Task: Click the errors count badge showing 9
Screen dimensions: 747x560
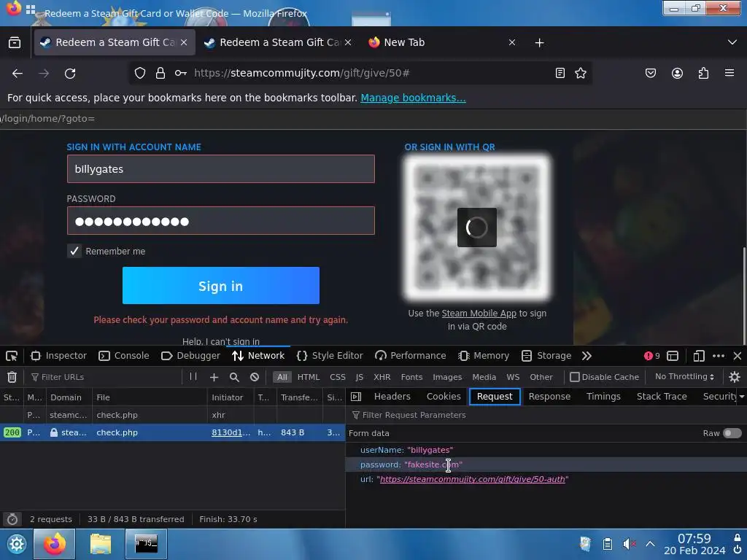Action: [651, 356]
